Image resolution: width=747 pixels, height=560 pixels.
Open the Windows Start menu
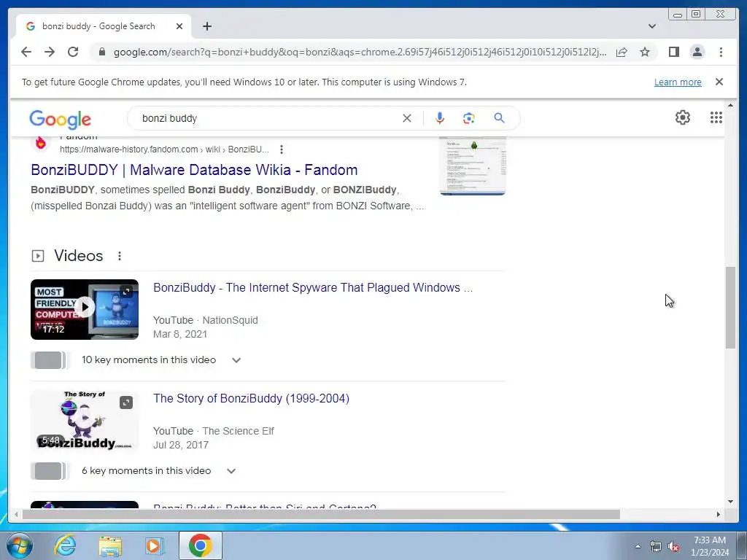pos(20,545)
